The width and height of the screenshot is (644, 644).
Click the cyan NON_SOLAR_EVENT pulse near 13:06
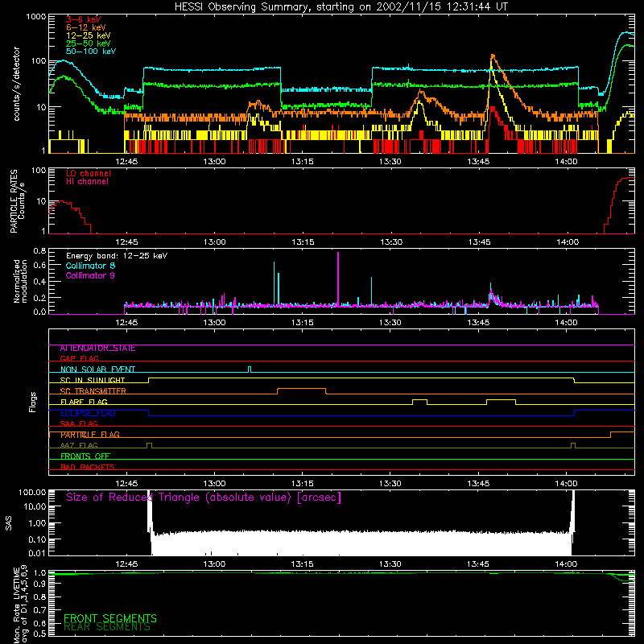coord(250,369)
